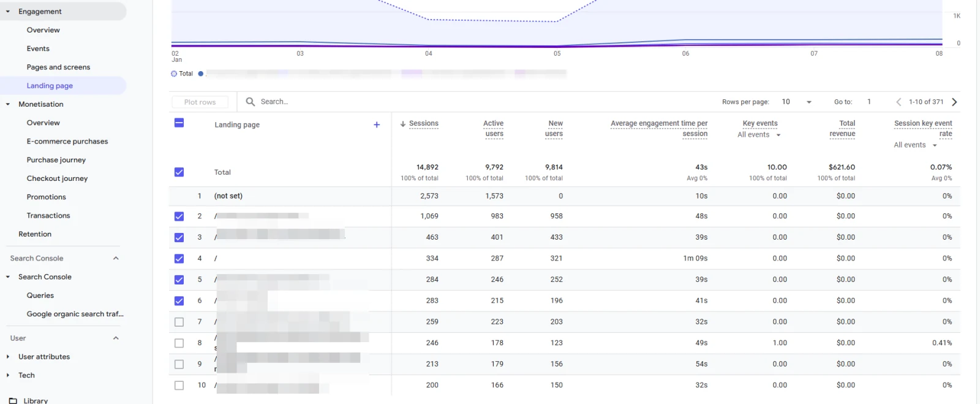
Task: Click total sessions 14,892
Action: tap(428, 167)
